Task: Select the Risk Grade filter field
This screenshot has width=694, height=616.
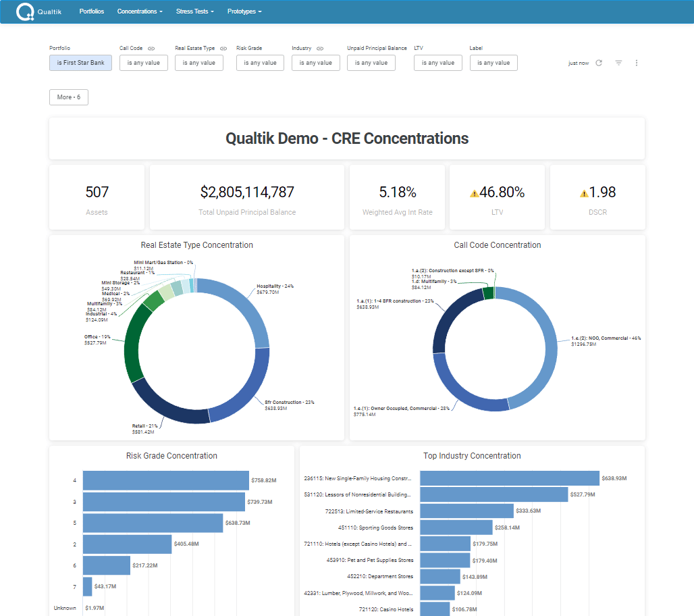Action: pos(260,62)
